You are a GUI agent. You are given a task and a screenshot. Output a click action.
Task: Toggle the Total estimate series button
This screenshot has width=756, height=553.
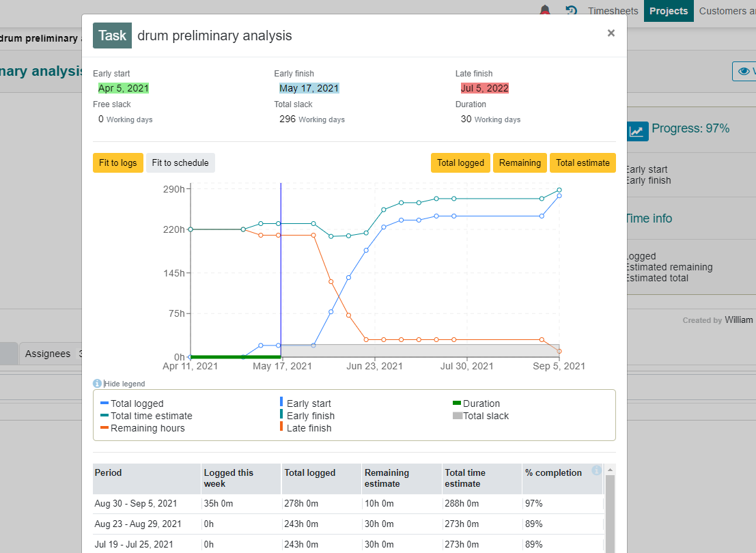coord(583,163)
